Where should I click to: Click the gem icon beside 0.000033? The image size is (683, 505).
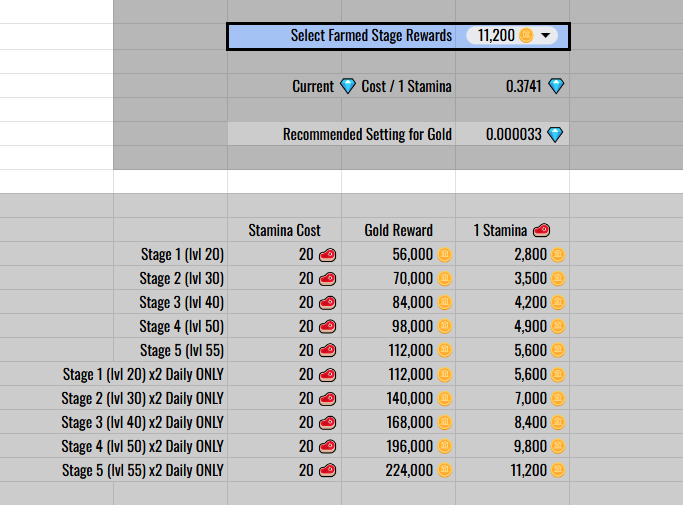point(556,134)
